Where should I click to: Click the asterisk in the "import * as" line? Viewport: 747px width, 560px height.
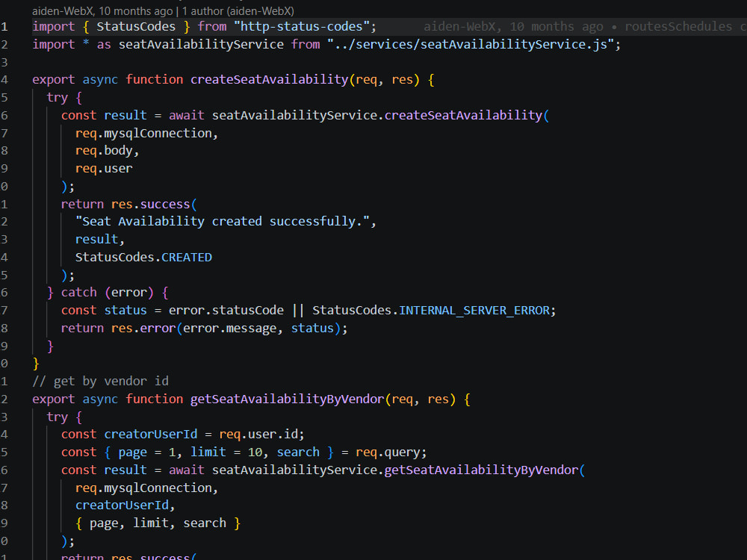86,44
